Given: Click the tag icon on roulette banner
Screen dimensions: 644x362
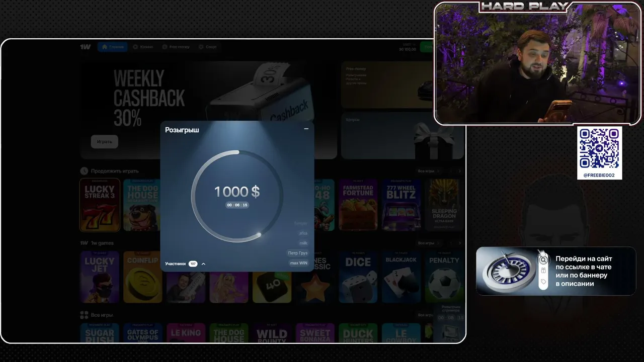Looking at the screenshot, I should (543, 282).
